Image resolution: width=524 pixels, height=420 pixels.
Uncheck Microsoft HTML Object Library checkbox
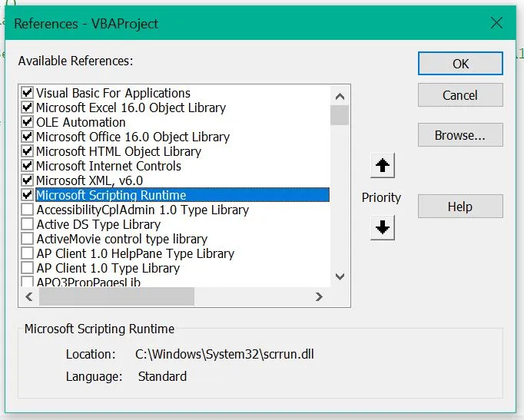coord(28,151)
